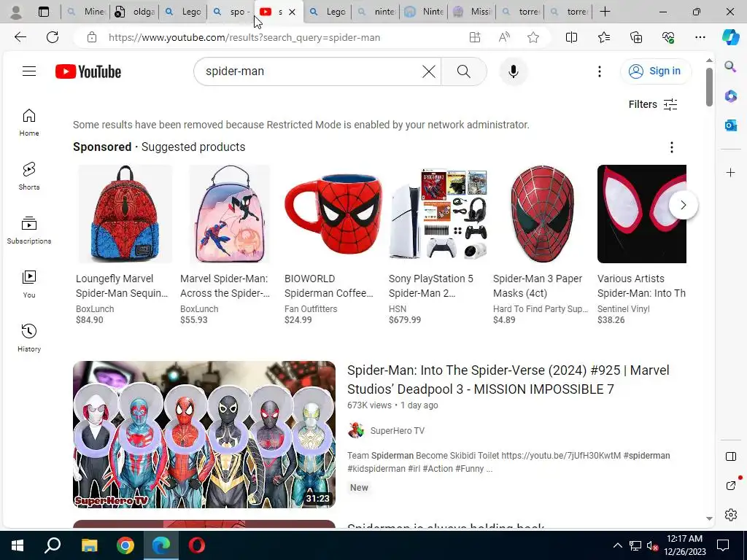Refresh the page with the reload icon
This screenshot has height=560, width=747.
(x=53, y=37)
